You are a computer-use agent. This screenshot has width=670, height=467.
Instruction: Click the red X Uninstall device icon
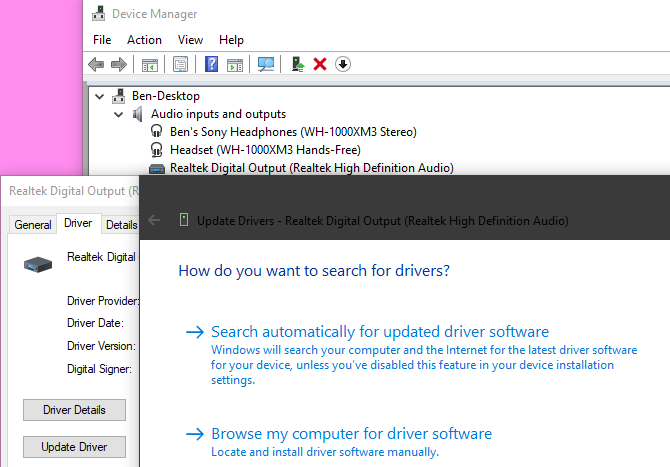(x=320, y=64)
